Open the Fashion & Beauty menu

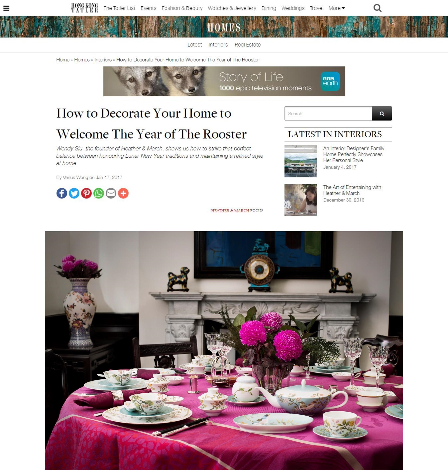coord(182,8)
